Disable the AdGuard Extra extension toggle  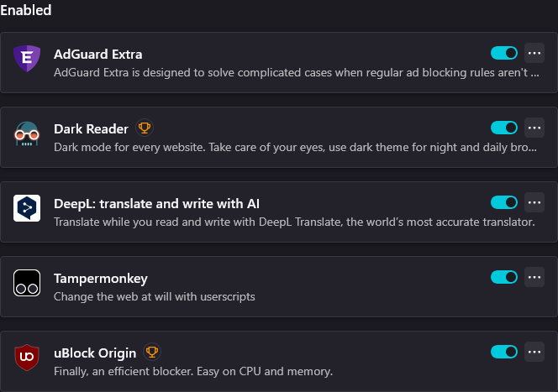tap(504, 54)
